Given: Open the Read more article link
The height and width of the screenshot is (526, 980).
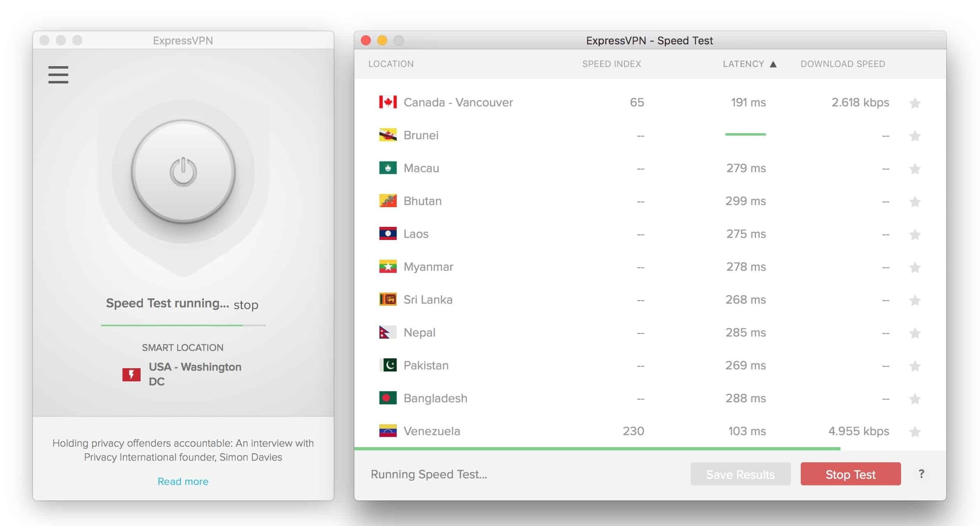Looking at the screenshot, I should (x=183, y=481).
